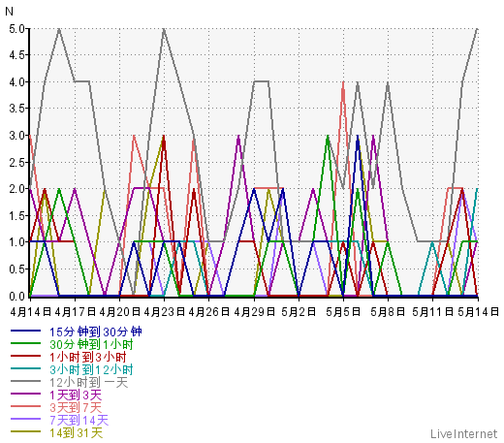The height and width of the screenshot is (443, 504).
Task: Click the gray 12小时到一天 legend line
Action: (x=25, y=381)
